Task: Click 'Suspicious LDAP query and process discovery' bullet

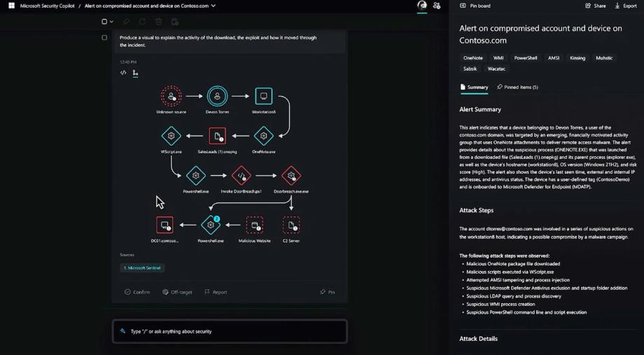Action: [513, 295]
